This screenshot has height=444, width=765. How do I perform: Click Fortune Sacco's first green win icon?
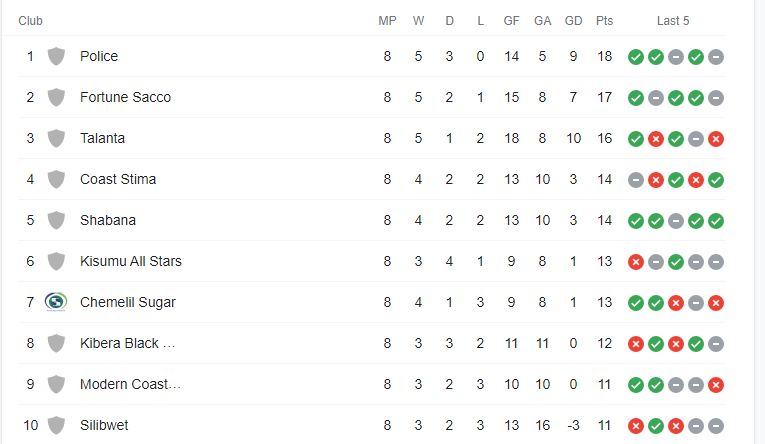click(x=636, y=98)
